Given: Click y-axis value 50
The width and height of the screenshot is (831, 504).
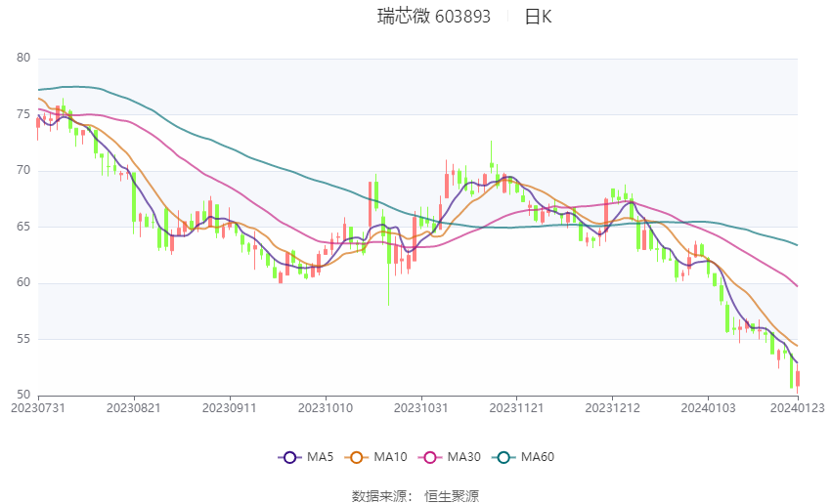Looking at the screenshot, I should point(23,395).
